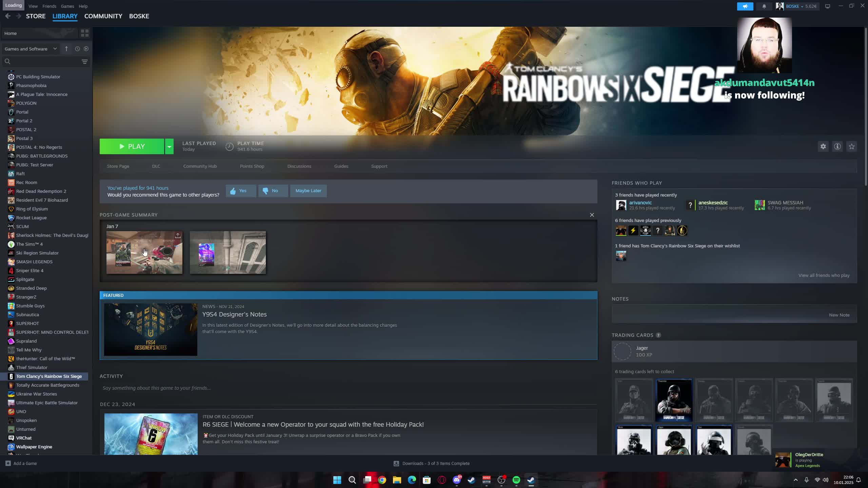The image size is (868, 488).
Task: Open the Community Hub link
Action: click(200, 166)
